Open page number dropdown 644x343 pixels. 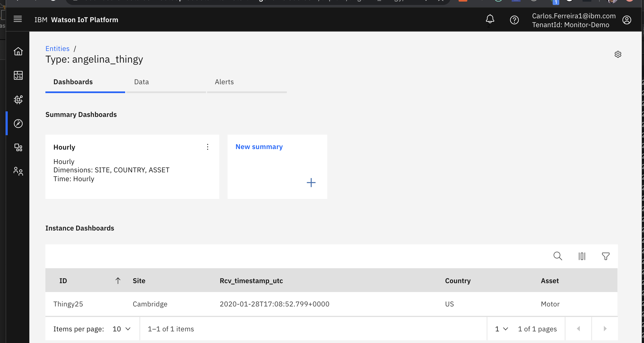pyautogui.click(x=501, y=329)
